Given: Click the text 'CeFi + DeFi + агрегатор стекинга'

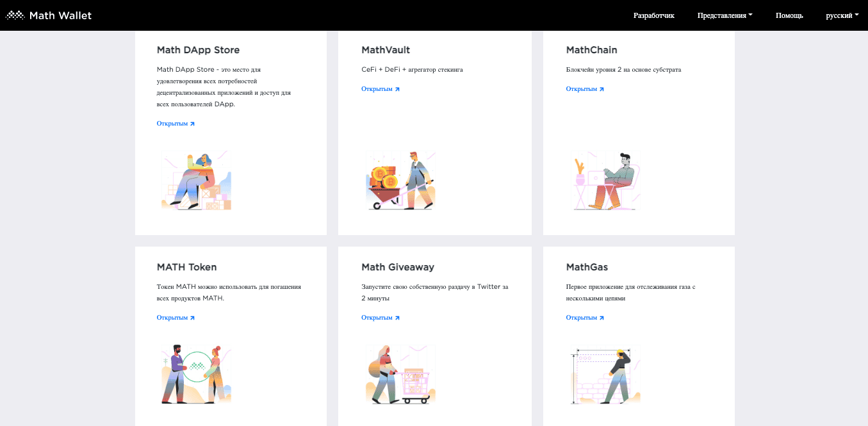Looking at the screenshot, I should click(412, 70).
